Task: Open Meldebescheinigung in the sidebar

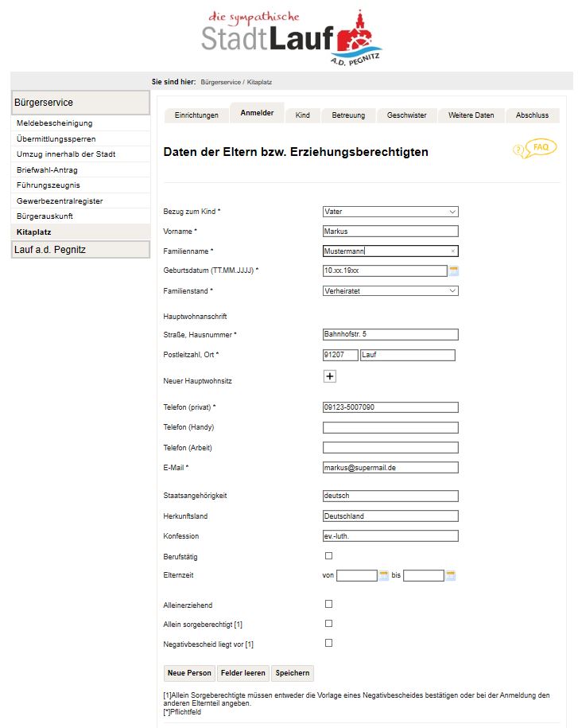Action: (55, 123)
